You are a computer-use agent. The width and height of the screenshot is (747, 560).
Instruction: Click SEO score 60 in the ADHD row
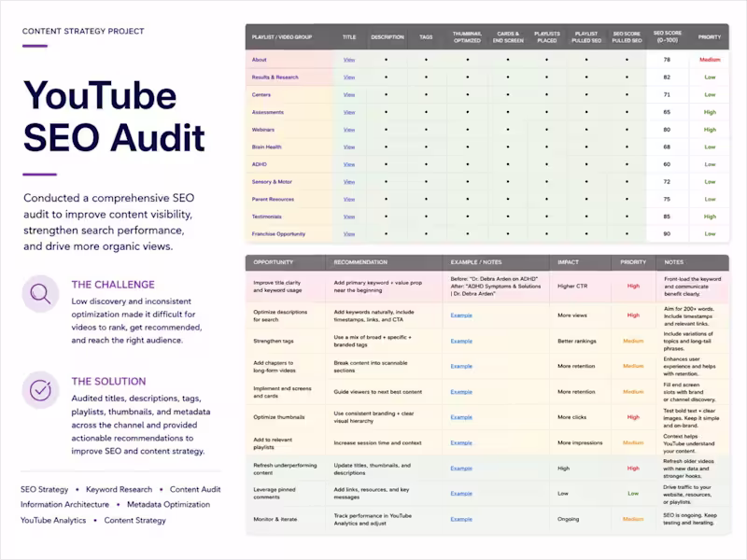point(667,164)
